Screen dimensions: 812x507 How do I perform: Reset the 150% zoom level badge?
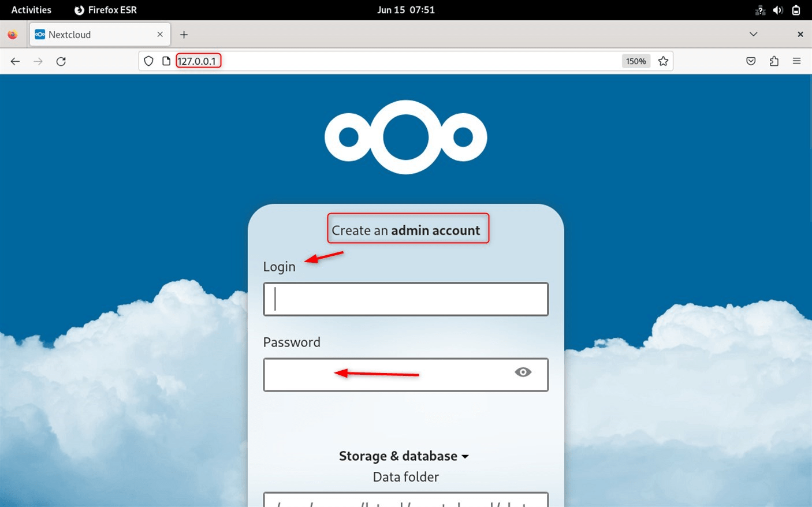click(636, 61)
